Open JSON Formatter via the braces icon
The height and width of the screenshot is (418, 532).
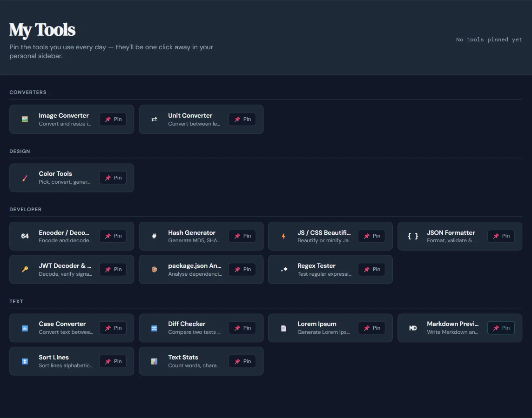[412, 236]
